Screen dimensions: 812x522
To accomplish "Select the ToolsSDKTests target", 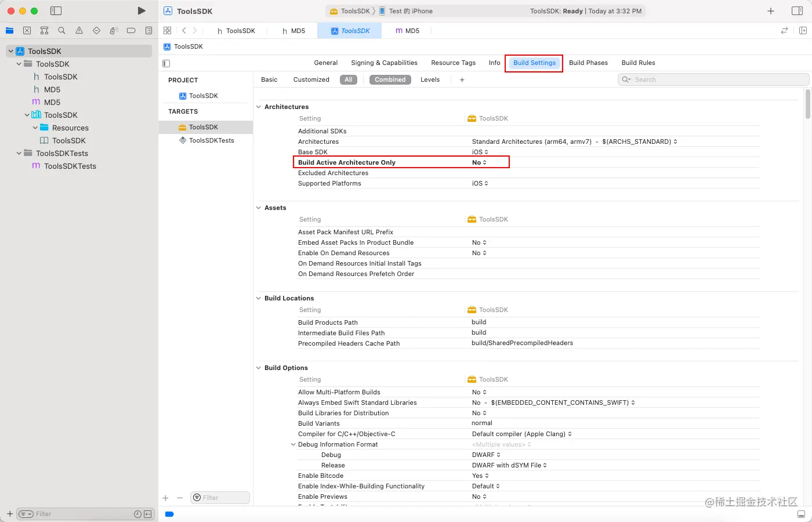I will tap(206, 140).
